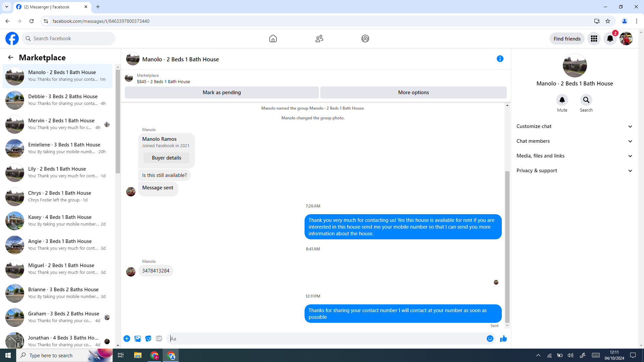The image size is (644, 362).
Task: Select the Messenger Facebook browser tab
Action: 52,7
